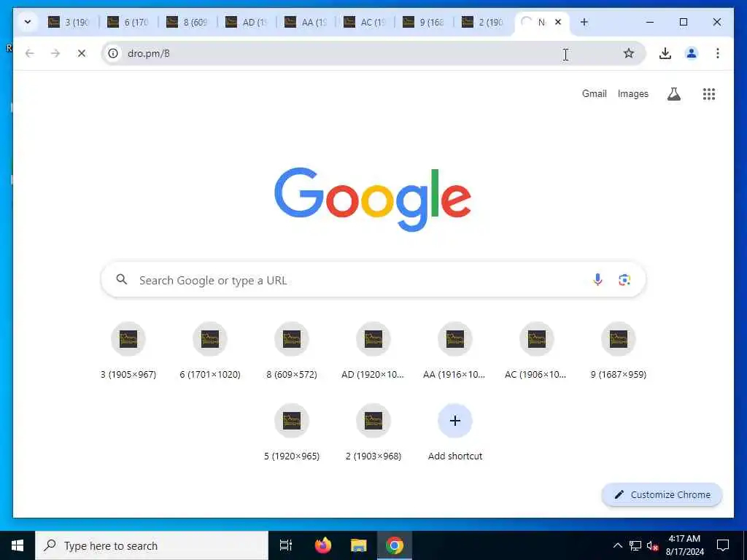Bookmark this tab with star icon
The width and height of the screenshot is (747, 560).
[629, 53]
